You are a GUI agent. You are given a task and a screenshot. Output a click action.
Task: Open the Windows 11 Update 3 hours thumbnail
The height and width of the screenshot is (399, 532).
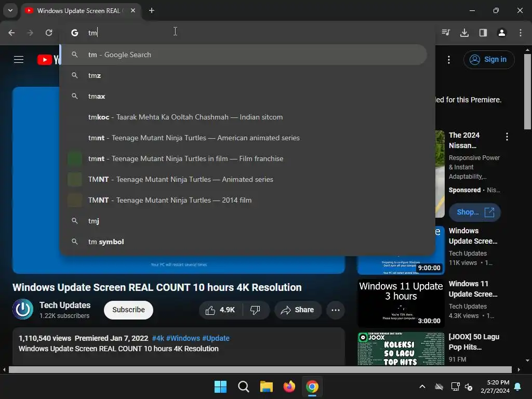point(401,303)
